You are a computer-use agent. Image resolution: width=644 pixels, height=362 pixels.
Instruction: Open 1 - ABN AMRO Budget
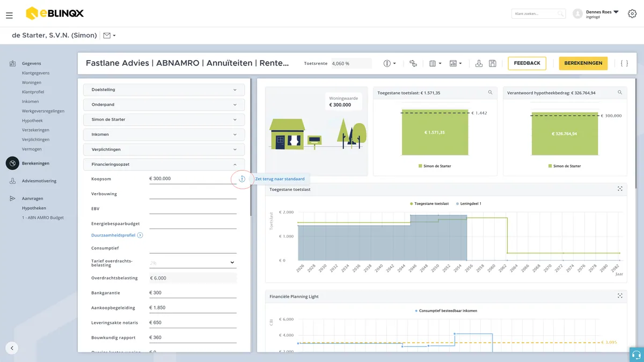point(43,218)
